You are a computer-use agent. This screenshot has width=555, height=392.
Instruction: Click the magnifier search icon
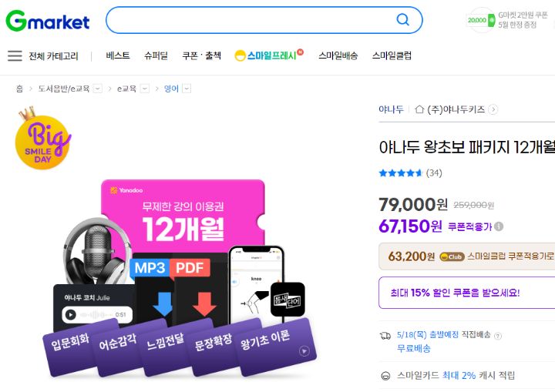tap(403, 20)
